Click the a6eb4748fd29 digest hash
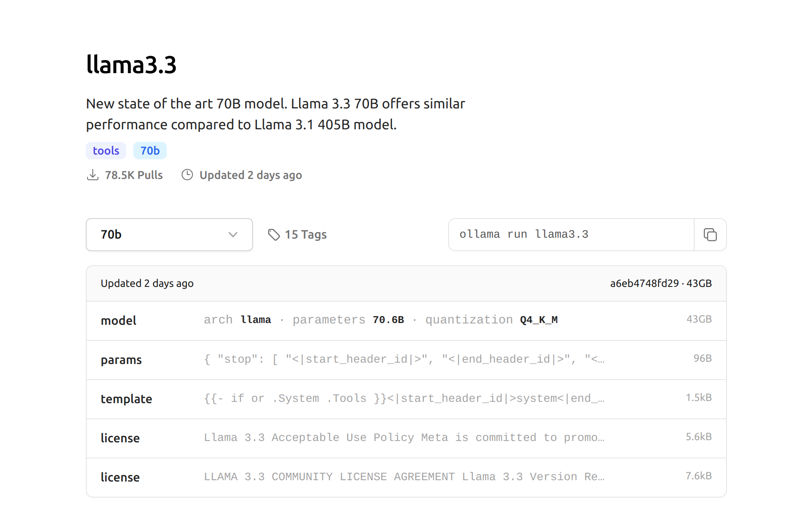 [x=644, y=283]
